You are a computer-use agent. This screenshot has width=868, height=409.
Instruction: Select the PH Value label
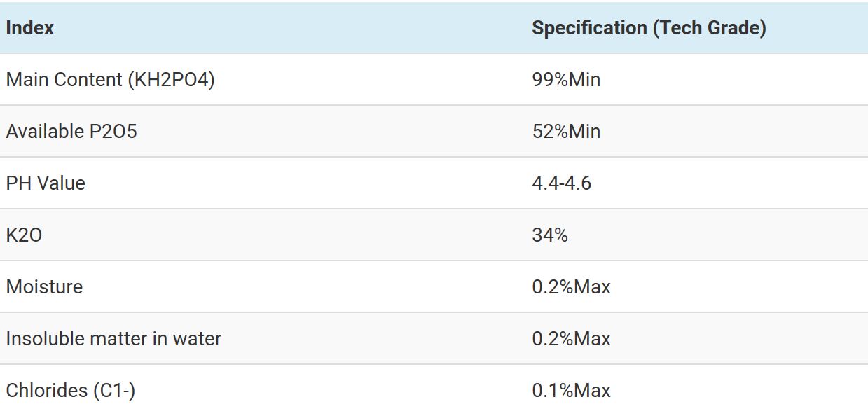click(x=46, y=183)
